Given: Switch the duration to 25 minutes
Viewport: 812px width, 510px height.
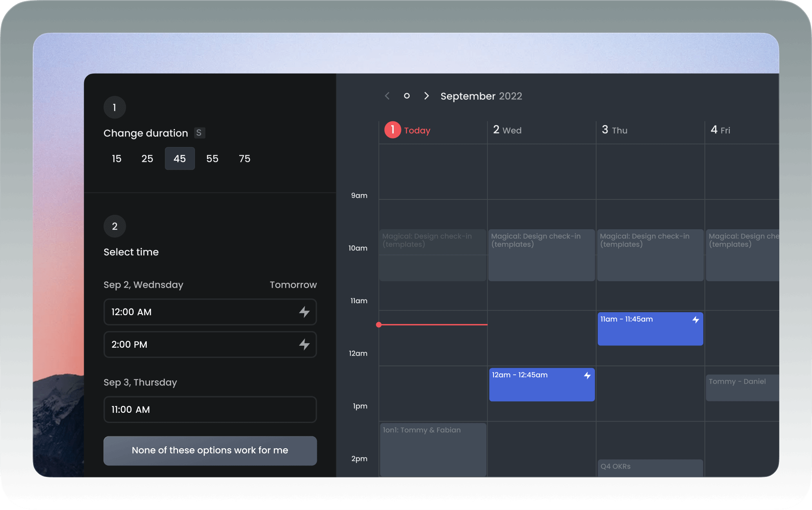Looking at the screenshot, I should coord(147,159).
